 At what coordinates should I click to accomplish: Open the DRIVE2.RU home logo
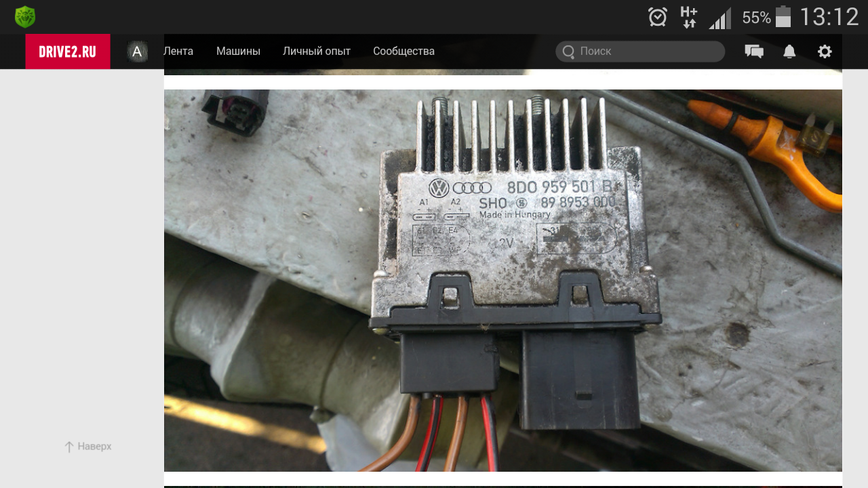68,52
